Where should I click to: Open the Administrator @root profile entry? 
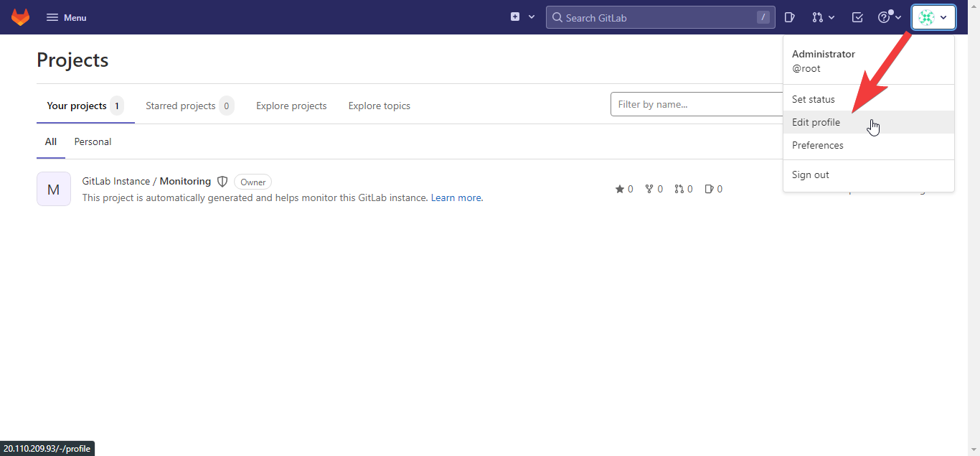click(869, 61)
